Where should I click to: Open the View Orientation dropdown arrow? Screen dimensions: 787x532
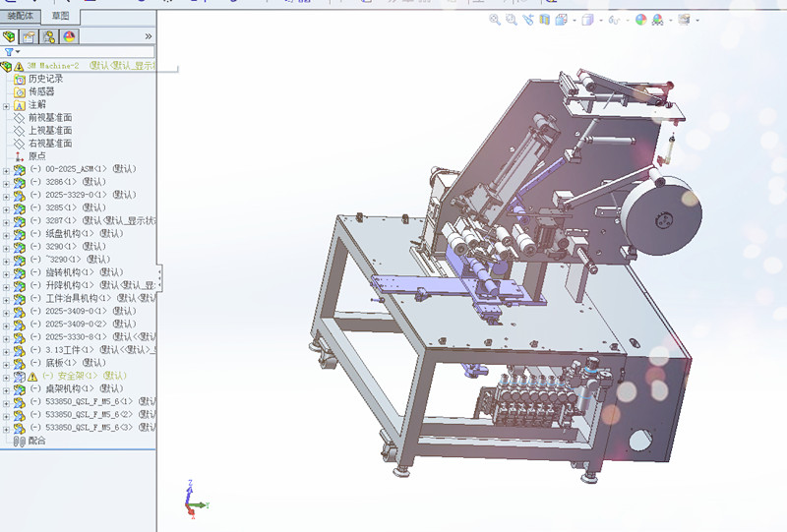(575, 21)
